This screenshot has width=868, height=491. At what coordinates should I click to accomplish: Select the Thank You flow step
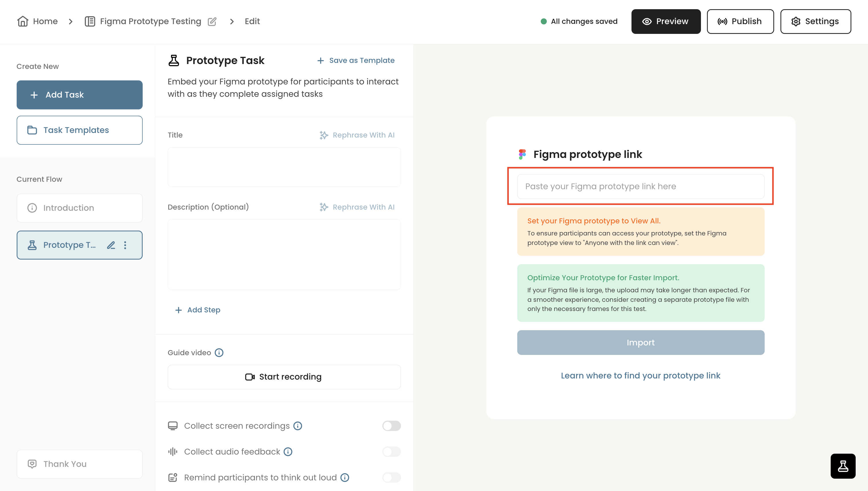click(80, 464)
